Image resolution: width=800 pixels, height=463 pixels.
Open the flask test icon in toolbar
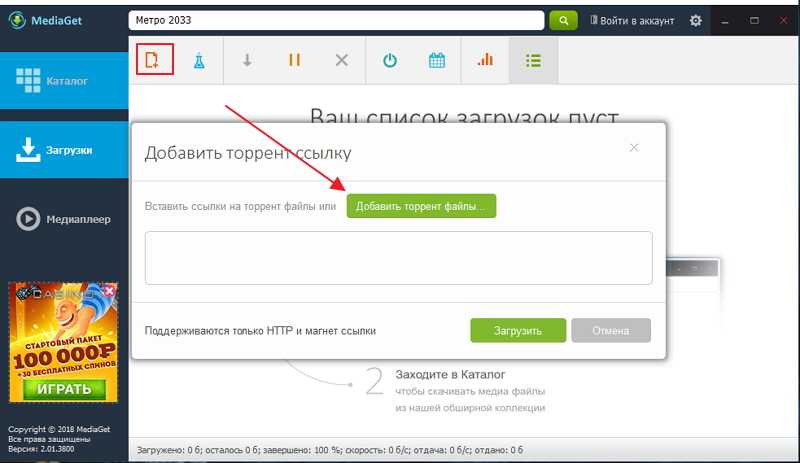(x=199, y=61)
